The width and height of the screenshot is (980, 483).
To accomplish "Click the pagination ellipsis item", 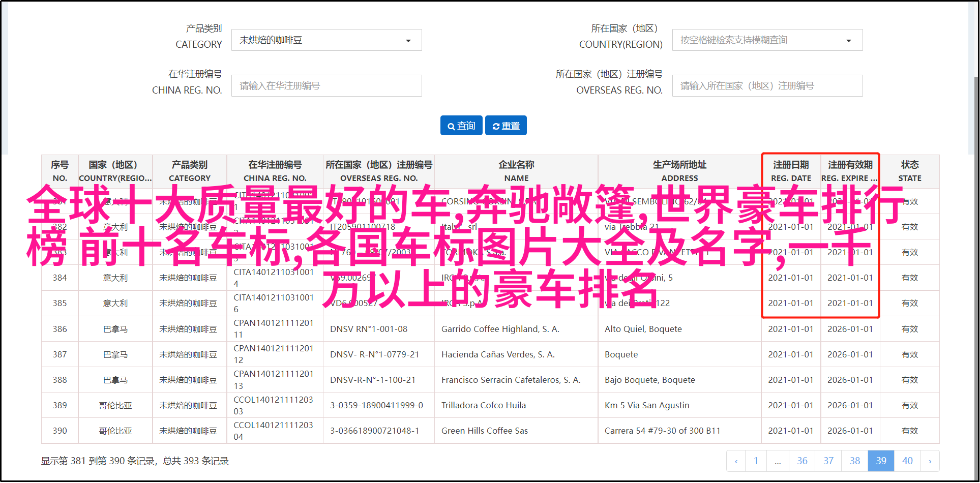I will tap(778, 461).
